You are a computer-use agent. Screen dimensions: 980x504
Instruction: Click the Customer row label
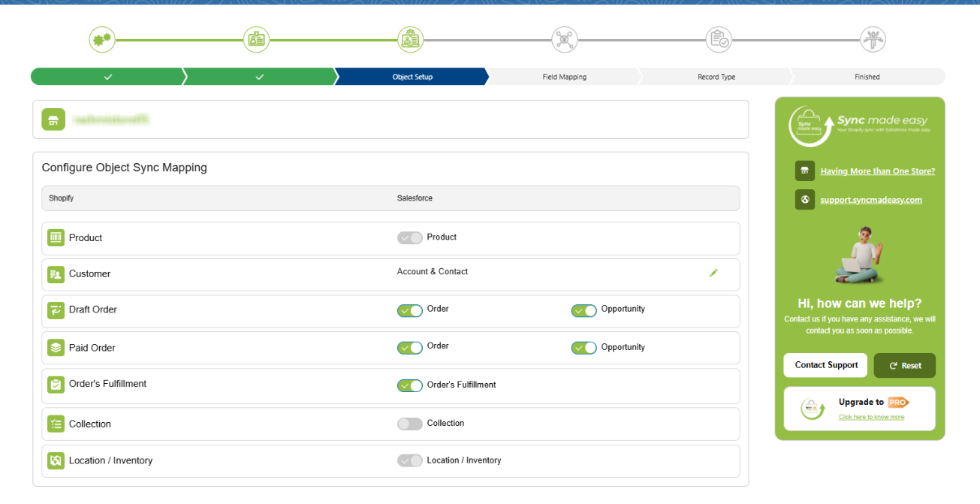(89, 274)
